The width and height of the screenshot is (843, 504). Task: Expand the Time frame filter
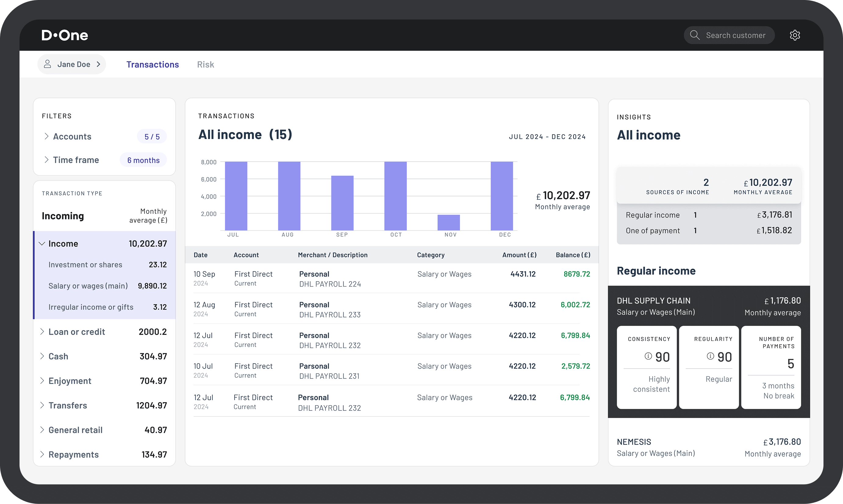[x=47, y=160]
